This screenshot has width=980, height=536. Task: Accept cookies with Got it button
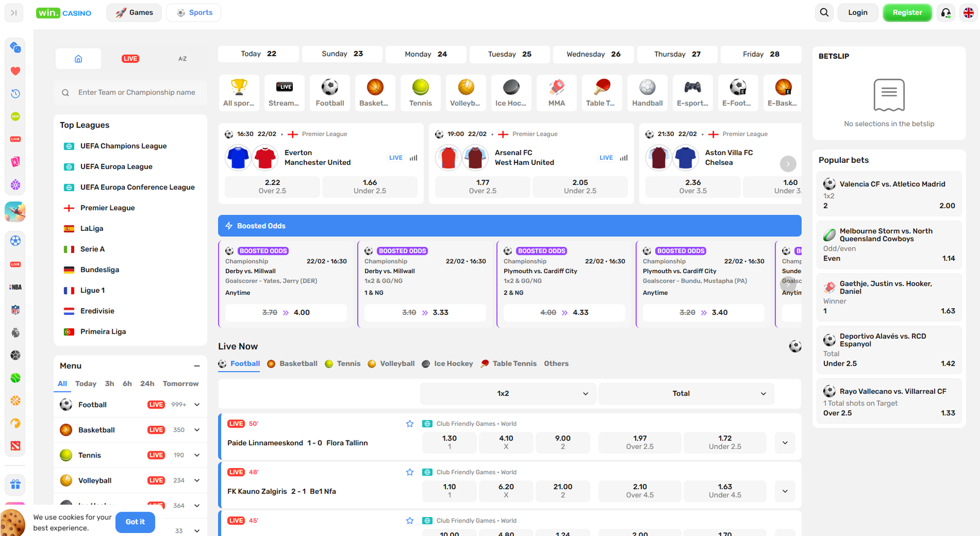coord(135,522)
